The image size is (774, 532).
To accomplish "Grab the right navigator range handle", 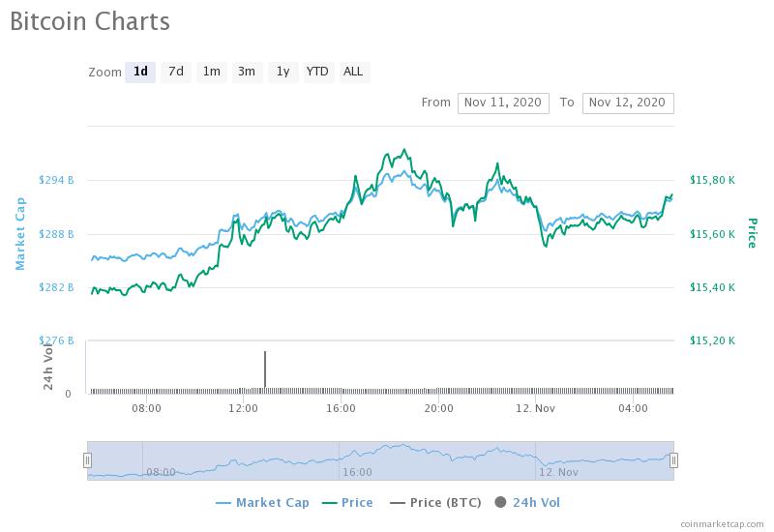I will pyautogui.click(x=673, y=460).
